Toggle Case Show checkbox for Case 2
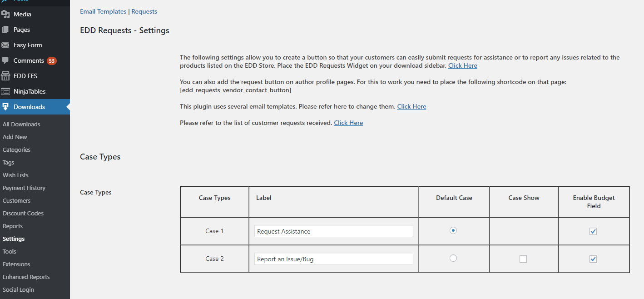Screen dimensions: 644x299 pyautogui.click(x=523, y=259)
